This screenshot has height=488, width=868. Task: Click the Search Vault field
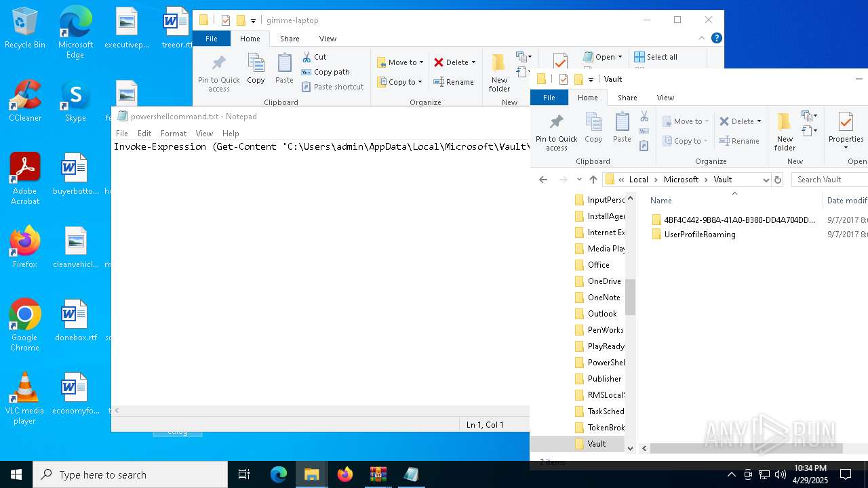pos(830,180)
